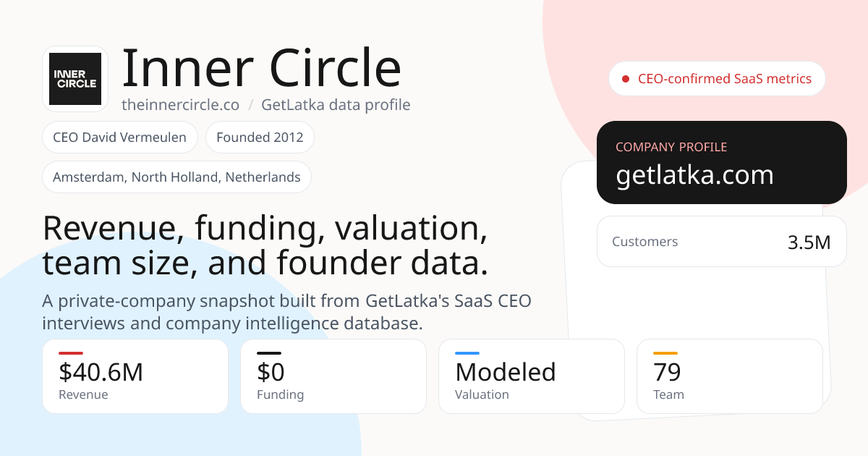Select the Amsterdam, North Holland, Netherlands tag
The width and height of the screenshot is (868, 456).
[x=176, y=177]
